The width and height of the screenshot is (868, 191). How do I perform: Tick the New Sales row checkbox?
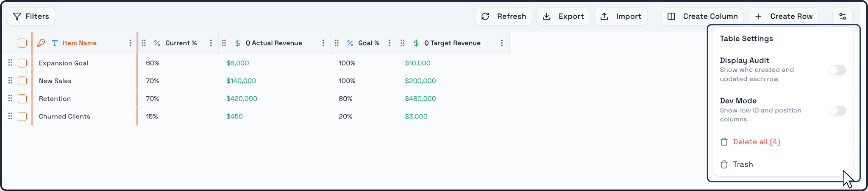pos(22,81)
